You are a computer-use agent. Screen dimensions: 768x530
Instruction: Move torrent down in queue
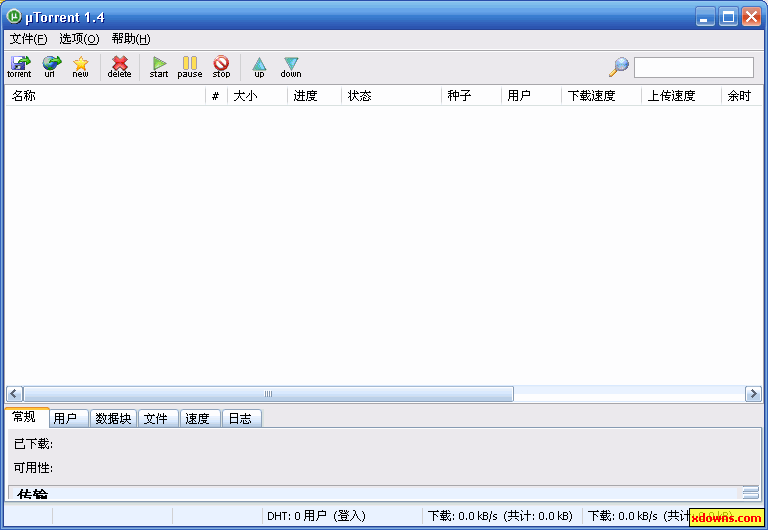click(291, 67)
